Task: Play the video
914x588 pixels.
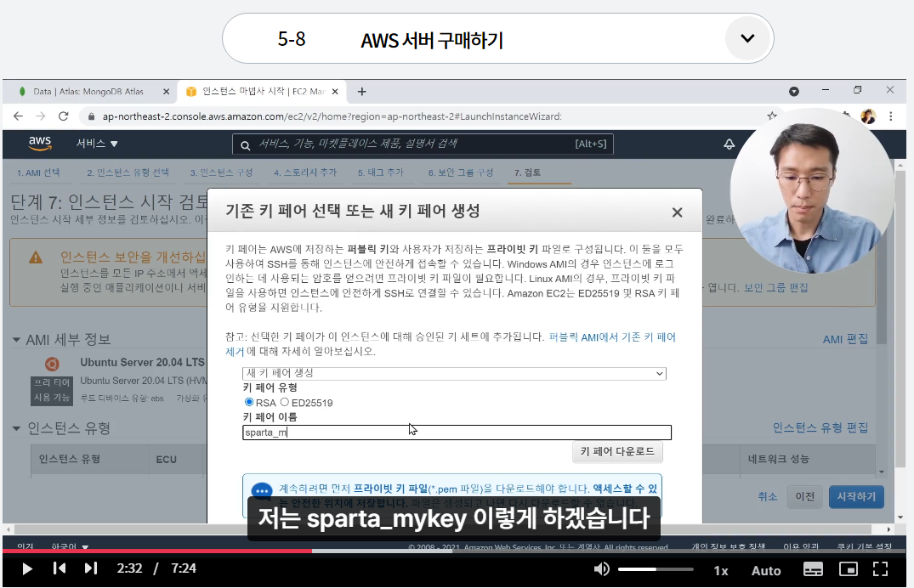Action: [x=26, y=569]
